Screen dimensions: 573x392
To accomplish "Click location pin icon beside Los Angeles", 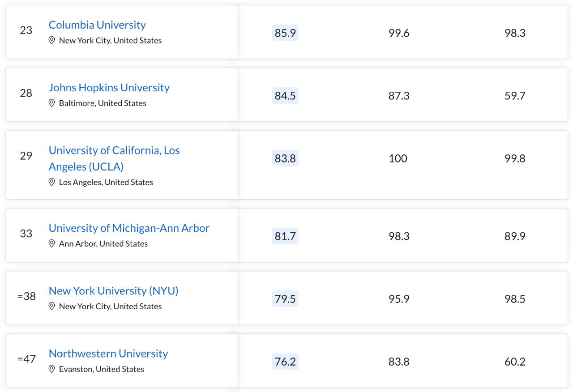I will click(52, 183).
